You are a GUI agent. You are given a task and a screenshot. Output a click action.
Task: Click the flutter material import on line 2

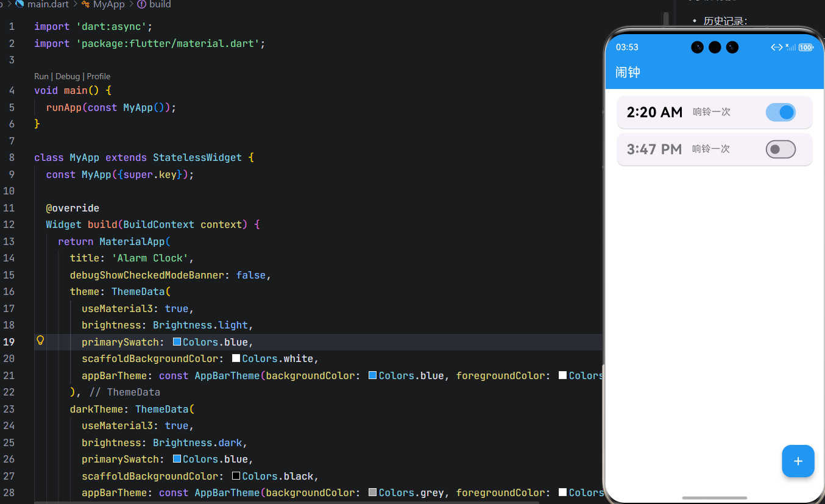click(x=168, y=44)
